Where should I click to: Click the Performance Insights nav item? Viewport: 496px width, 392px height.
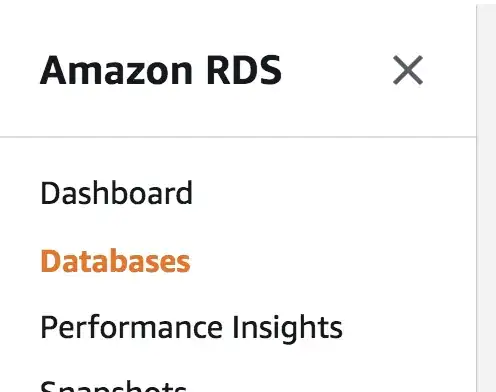[x=191, y=328]
